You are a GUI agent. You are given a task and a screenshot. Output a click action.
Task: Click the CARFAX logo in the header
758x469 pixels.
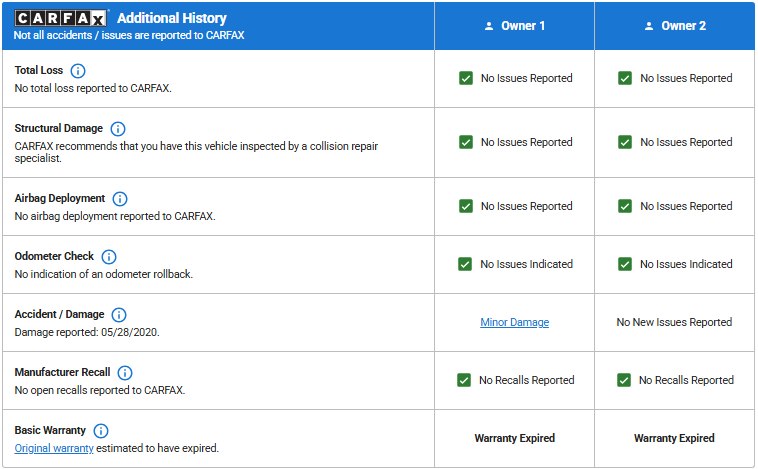[62, 18]
